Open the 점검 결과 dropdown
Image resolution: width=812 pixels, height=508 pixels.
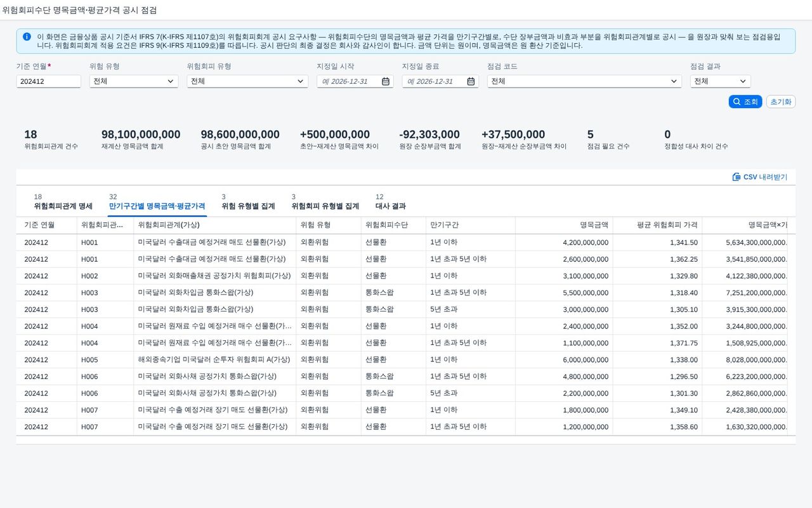(720, 81)
